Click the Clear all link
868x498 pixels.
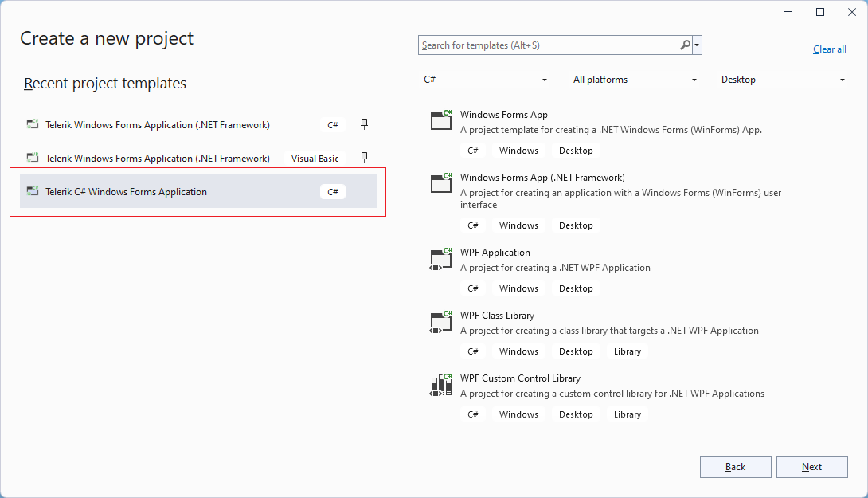pyautogui.click(x=829, y=49)
